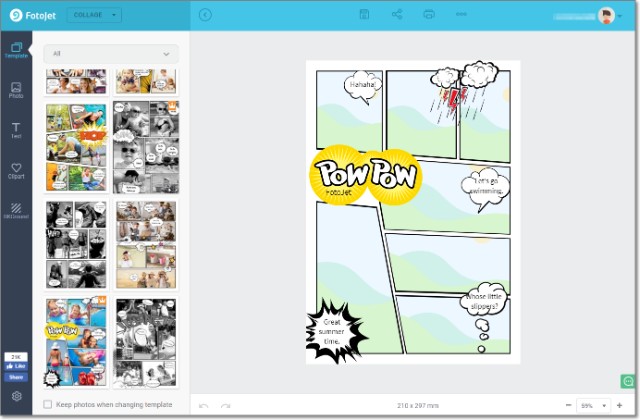Viewport: 640px width, 420px height.
Task: Click the zoom in plus button
Action: (619, 405)
